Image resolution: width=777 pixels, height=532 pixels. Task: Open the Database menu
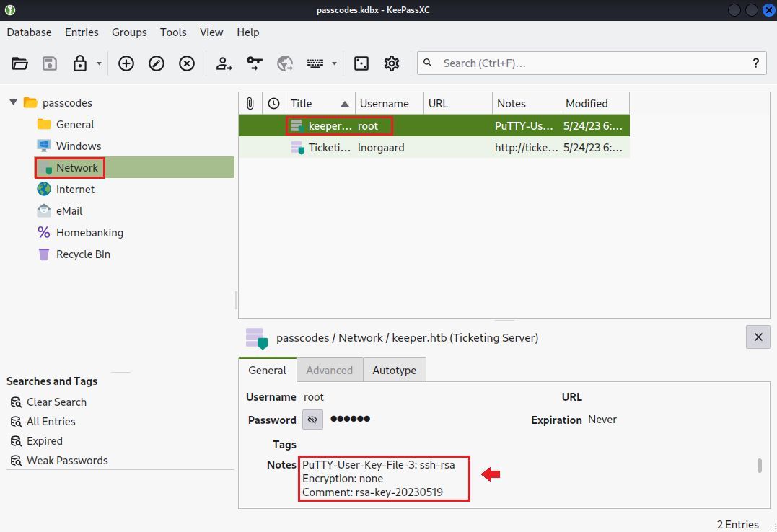(30, 32)
